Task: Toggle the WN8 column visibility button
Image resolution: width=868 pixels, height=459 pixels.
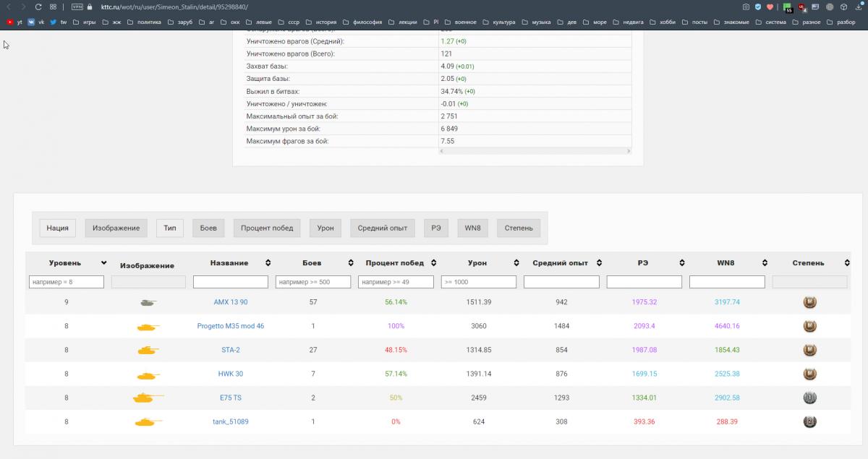Action: coord(472,228)
